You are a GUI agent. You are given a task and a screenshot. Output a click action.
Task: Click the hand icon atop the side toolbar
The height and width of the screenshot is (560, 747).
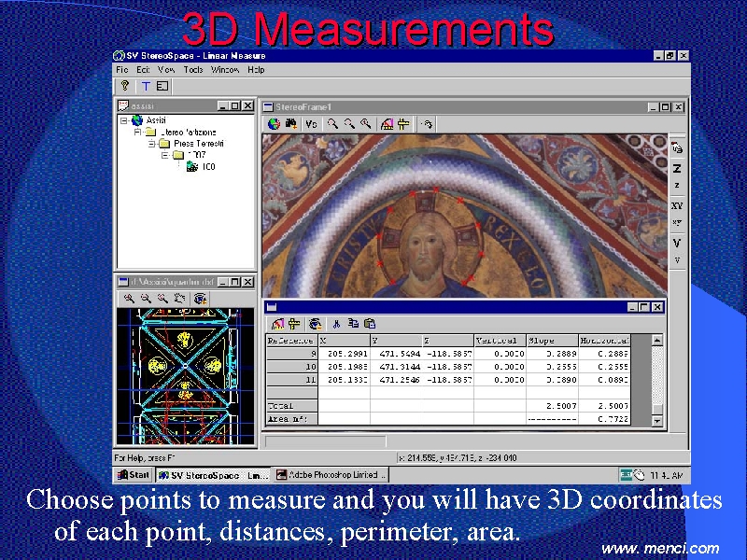(x=677, y=148)
